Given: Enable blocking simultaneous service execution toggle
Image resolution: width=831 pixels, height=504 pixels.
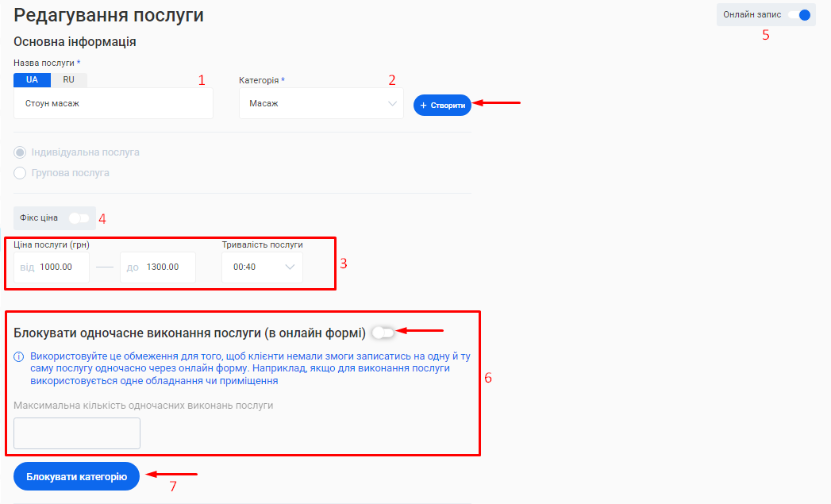Looking at the screenshot, I should pyautogui.click(x=383, y=332).
